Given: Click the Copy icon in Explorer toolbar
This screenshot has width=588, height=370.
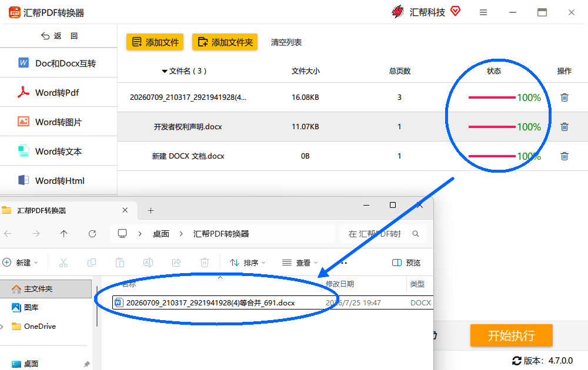Looking at the screenshot, I should (x=92, y=263).
